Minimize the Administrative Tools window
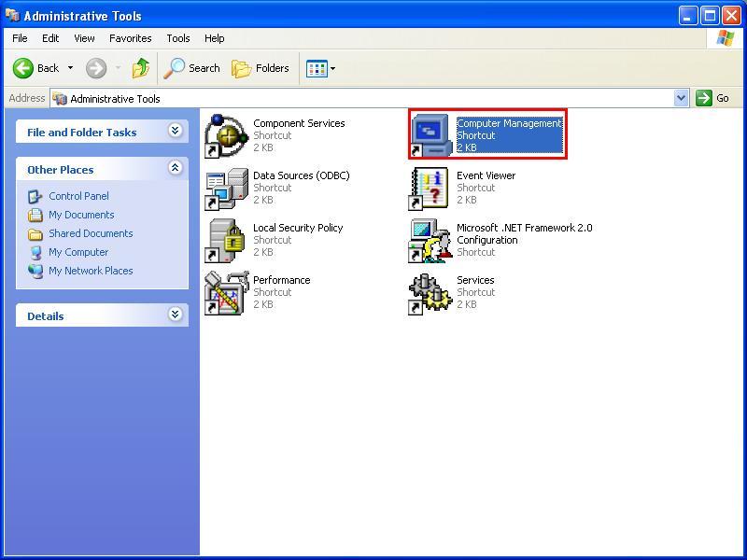 point(687,16)
